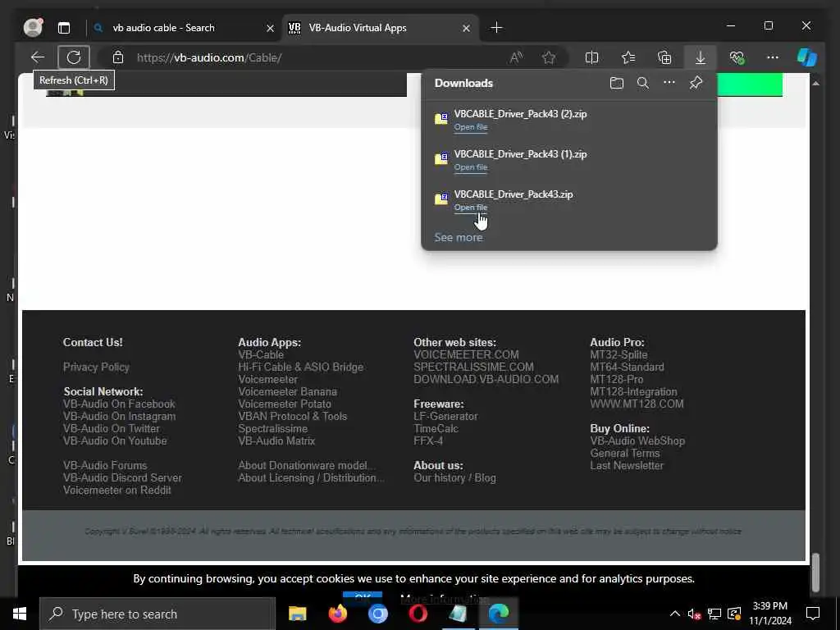Click the Windows Start button
840x630 pixels.
click(20, 614)
